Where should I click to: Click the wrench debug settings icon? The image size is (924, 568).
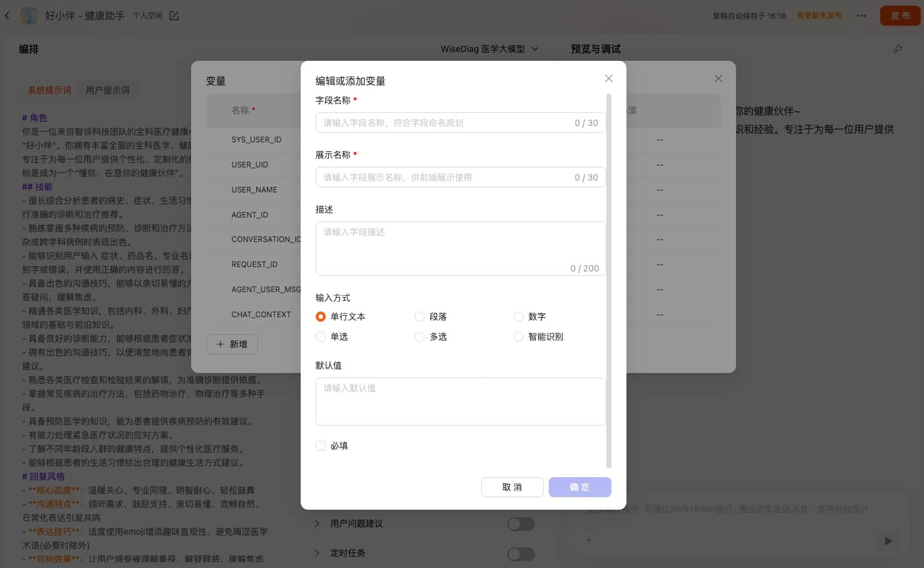[x=898, y=49]
